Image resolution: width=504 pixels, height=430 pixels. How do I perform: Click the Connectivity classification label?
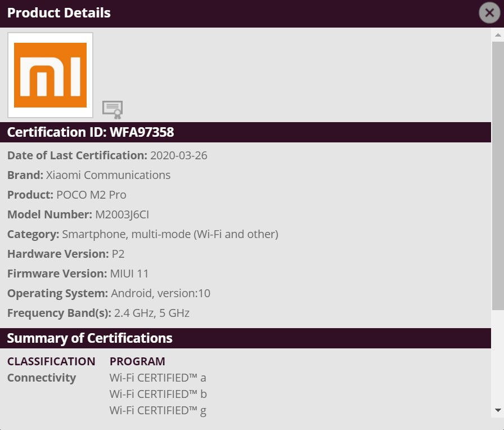pyautogui.click(x=42, y=378)
